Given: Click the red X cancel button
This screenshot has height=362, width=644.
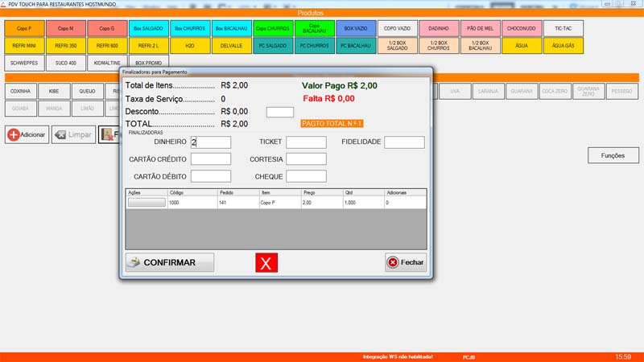Looking at the screenshot, I should pyautogui.click(x=266, y=262).
